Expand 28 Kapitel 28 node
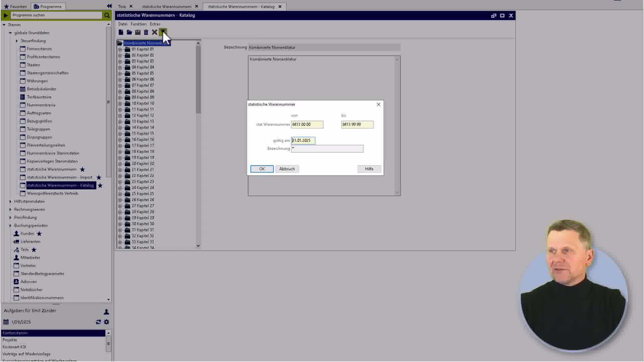Viewport: 644px width, 362px height. (120, 212)
